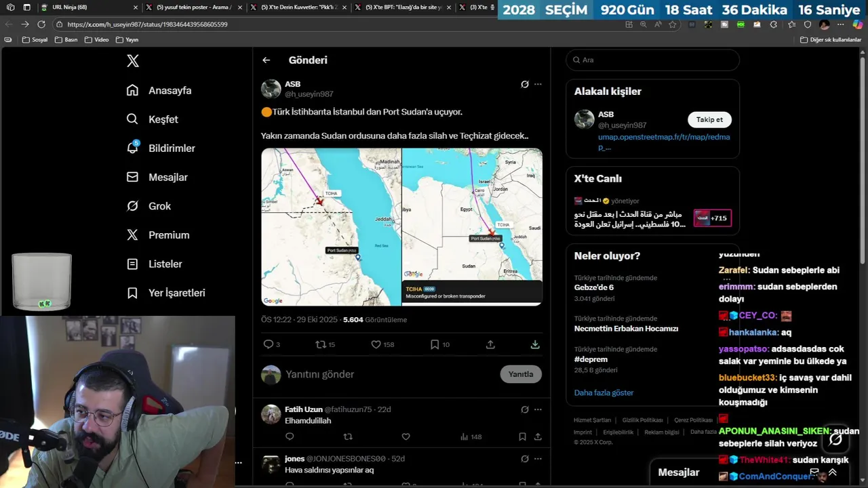Viewport: 868px width, 488px height.
Task: Open more options on jones' reply
Action: pos(538,459)
